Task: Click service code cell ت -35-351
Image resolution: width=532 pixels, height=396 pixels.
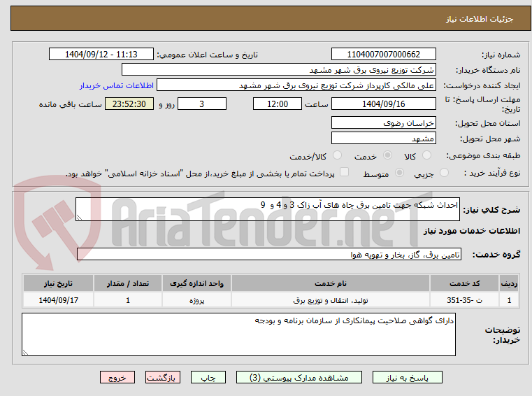Action: 464,300
